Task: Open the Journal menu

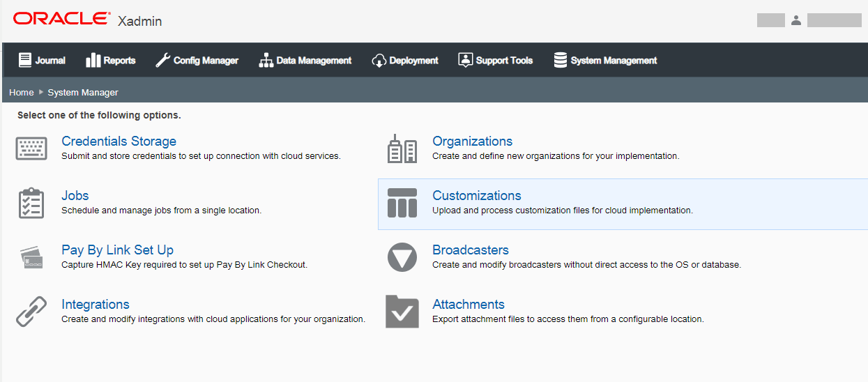Action: coord(42,60)
